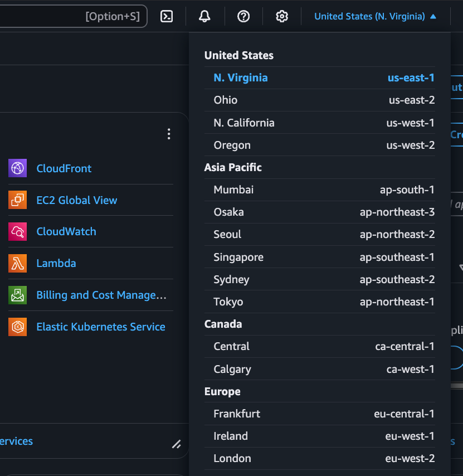Collapse the United States (N. Virginia) region selector
463x476 pixels.
point(375,16)
